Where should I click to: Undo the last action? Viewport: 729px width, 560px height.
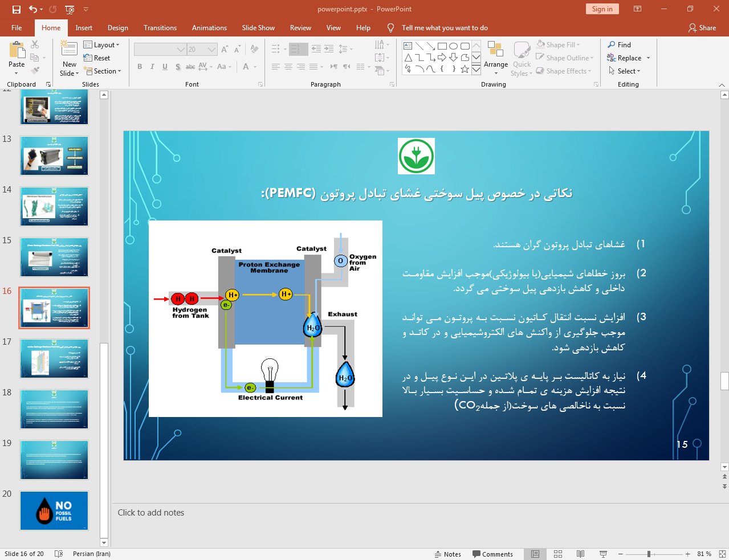coord(33,9)
